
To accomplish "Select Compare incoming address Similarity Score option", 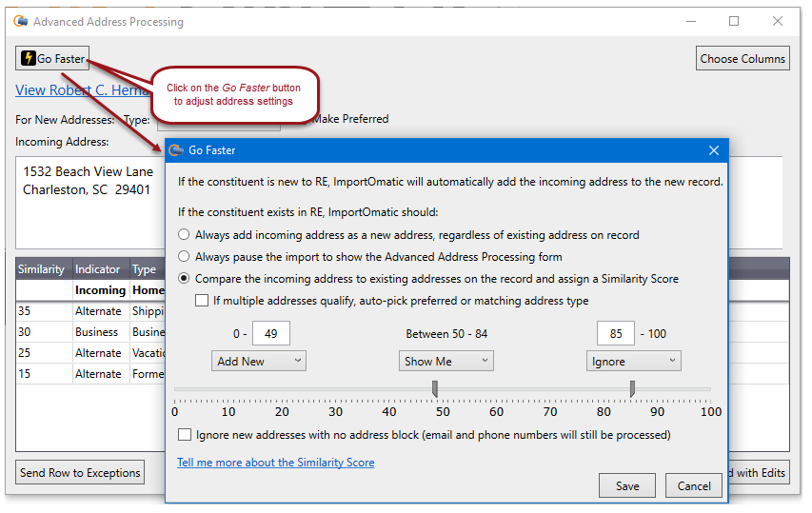I will pos(184,279).
